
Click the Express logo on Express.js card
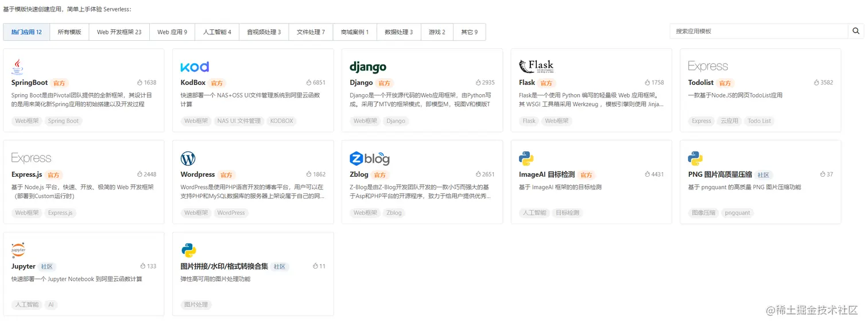31,158
